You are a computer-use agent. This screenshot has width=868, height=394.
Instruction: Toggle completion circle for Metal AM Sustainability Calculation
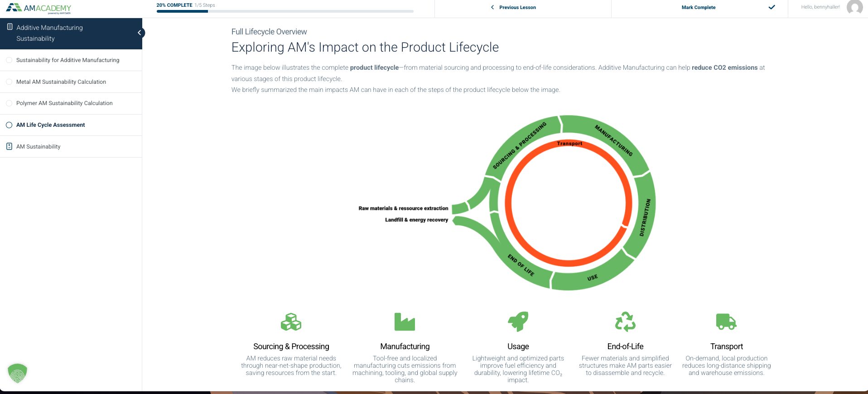[x=9, y=82]
